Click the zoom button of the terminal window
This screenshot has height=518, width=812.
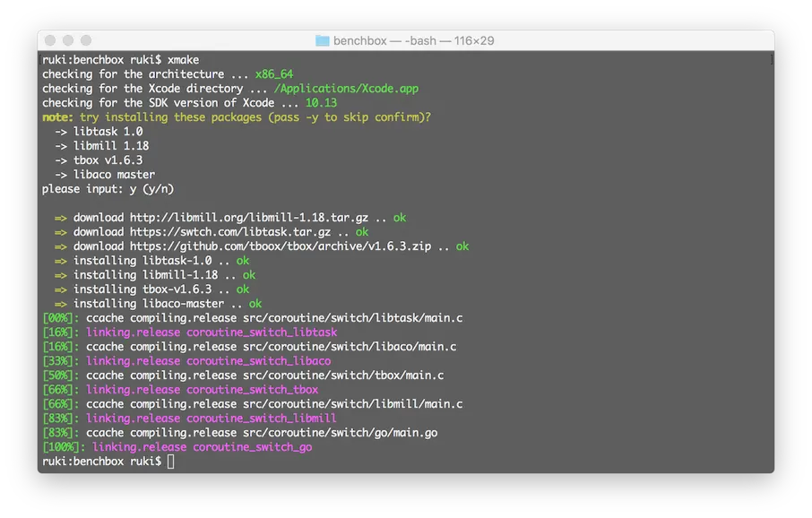[x=86, y=40]
